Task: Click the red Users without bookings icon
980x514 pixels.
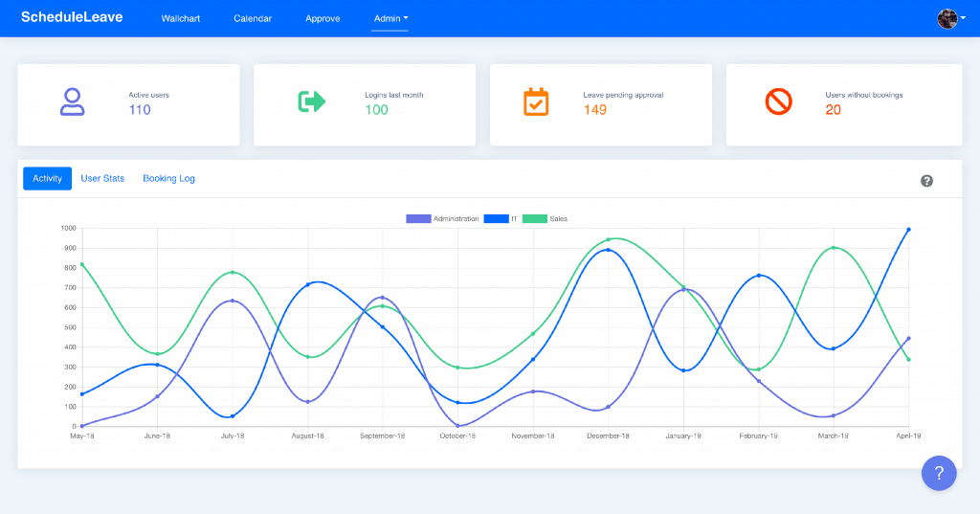Action: tap(779, 101)
